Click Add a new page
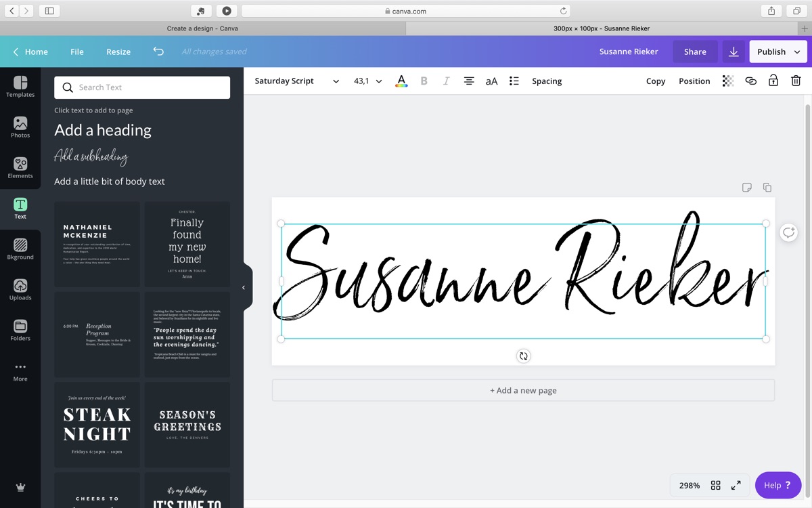The height and width of the screenshot is (508, 812). point(523,390)
